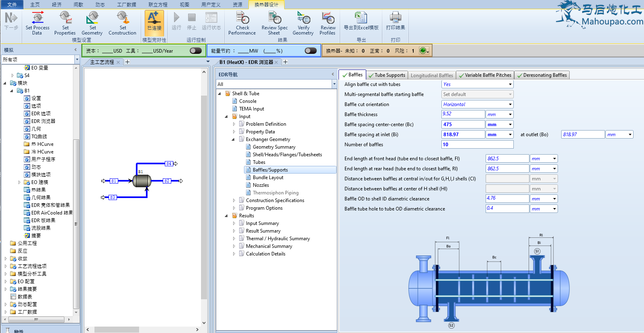Image resolution: width=644 pixels, height=333 pixels.
Task: Open the 主页 ribbon tab
Action: pyautogui.click(x=35, y=4)
